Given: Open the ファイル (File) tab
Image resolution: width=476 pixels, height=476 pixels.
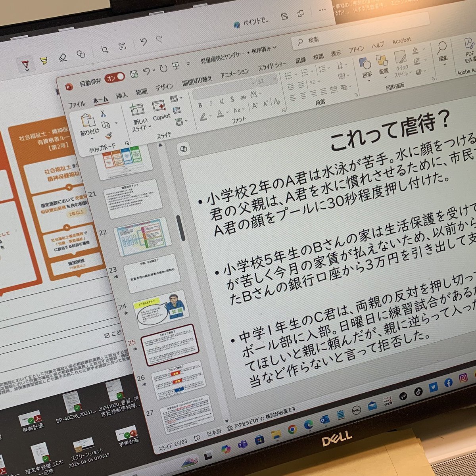Looking at the screenshot, I should click(77, 104).
